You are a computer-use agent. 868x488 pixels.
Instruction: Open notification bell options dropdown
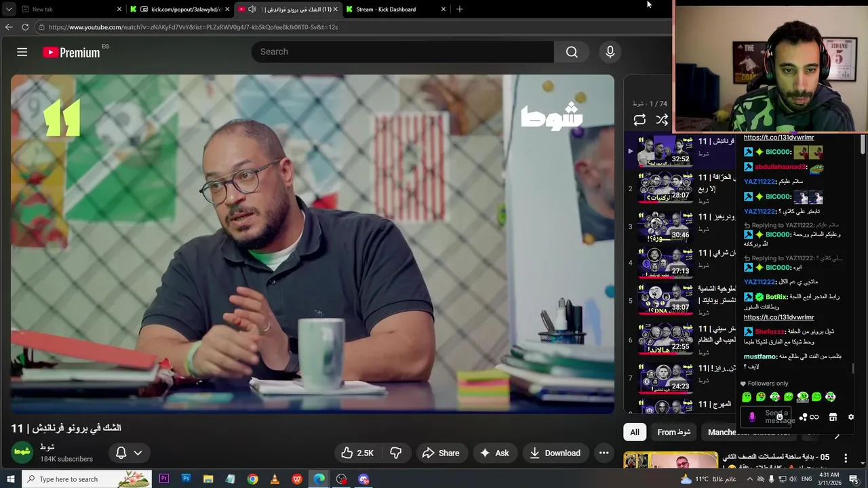(x=129, y=453)
